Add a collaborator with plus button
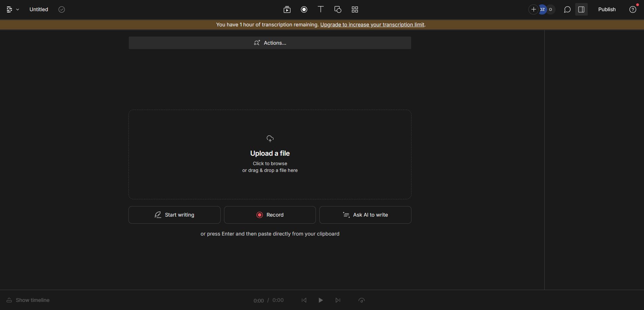The height and width of the screenshot is (310, 644). point(534,9)
